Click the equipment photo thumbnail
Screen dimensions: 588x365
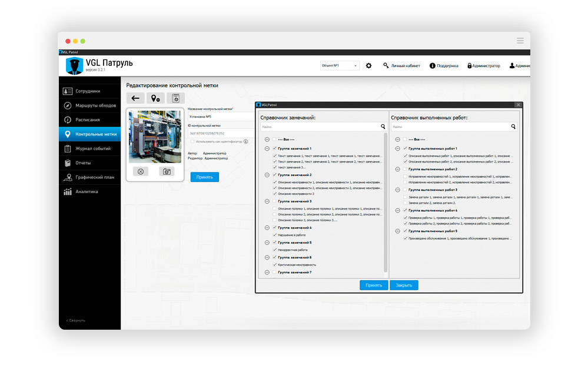pyautogui.click(x=155, y=137)
